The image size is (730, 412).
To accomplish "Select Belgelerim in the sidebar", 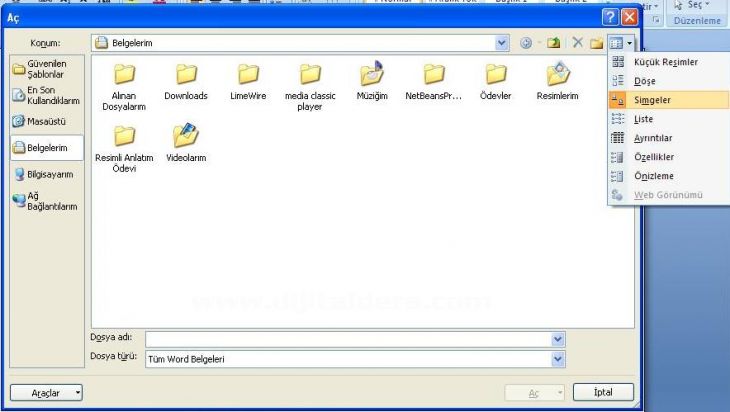I will coord(47,148).
